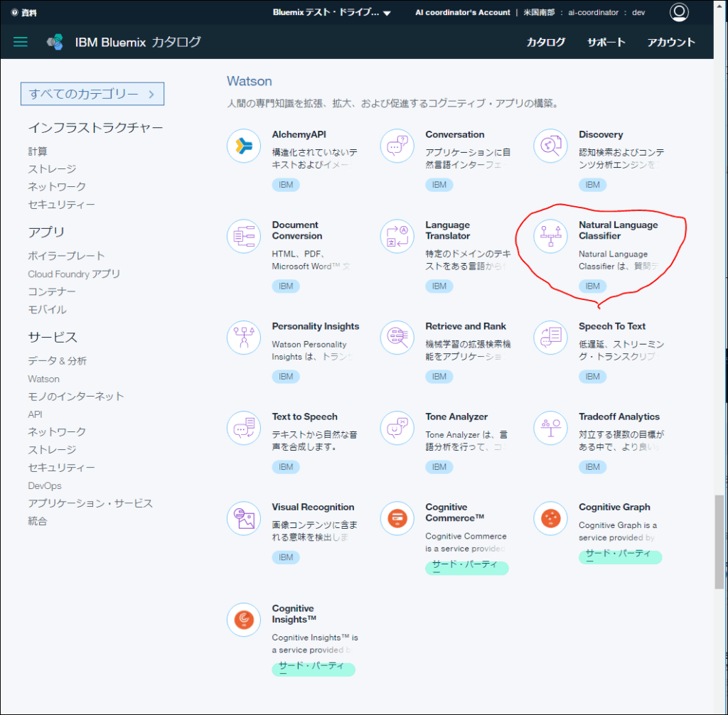Open the データ & 分析 category

coord(57,361)
